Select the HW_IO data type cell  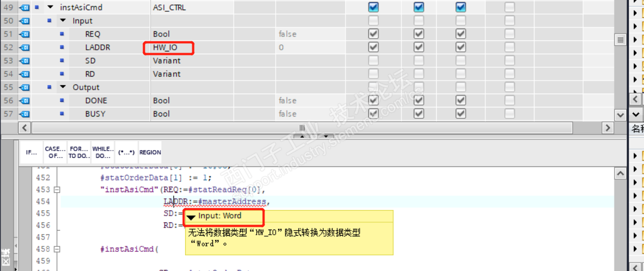[x=192, y=48]
